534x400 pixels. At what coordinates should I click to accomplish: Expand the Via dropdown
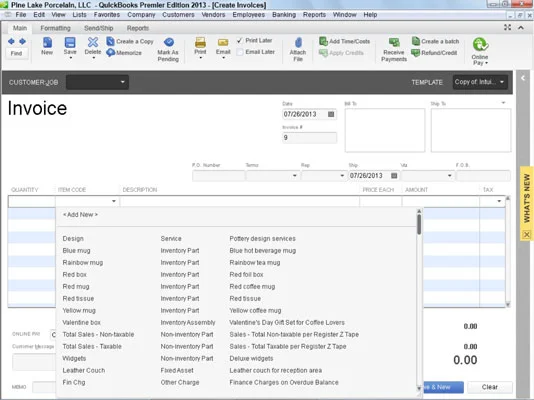[x=450, y=176]
